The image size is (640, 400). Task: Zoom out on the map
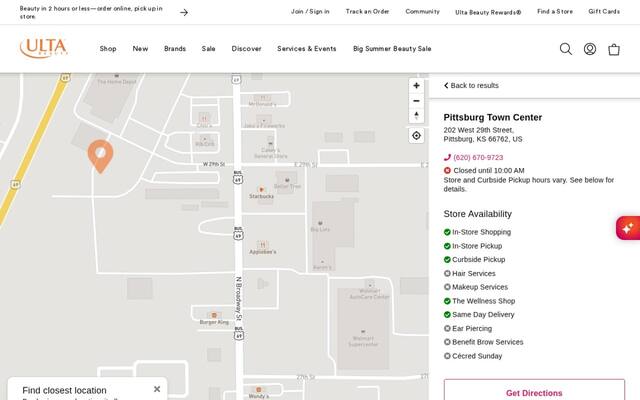(416, 101)
